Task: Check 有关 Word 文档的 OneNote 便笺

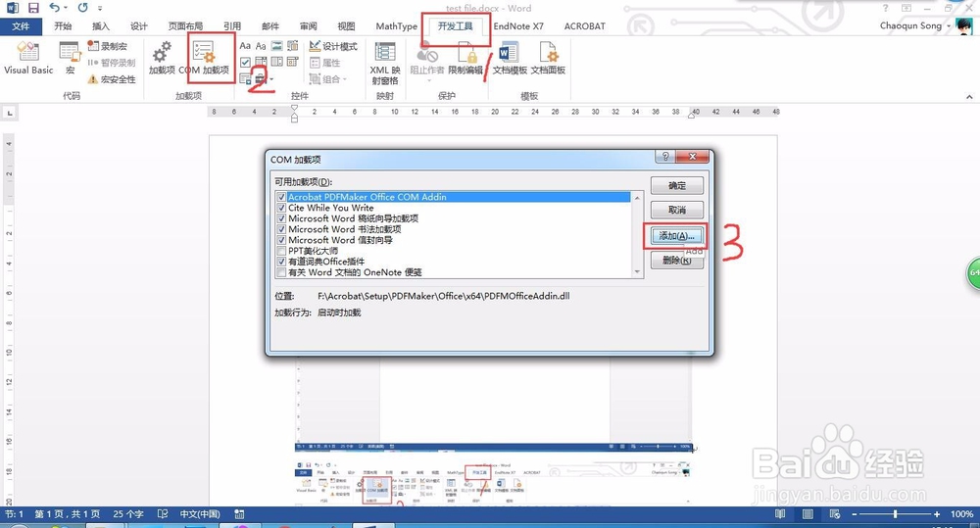Action: tap(281, 272)
